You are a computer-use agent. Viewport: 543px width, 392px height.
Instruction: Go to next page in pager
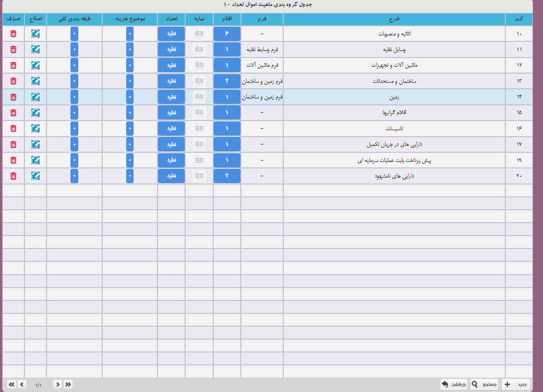[22, 384]
